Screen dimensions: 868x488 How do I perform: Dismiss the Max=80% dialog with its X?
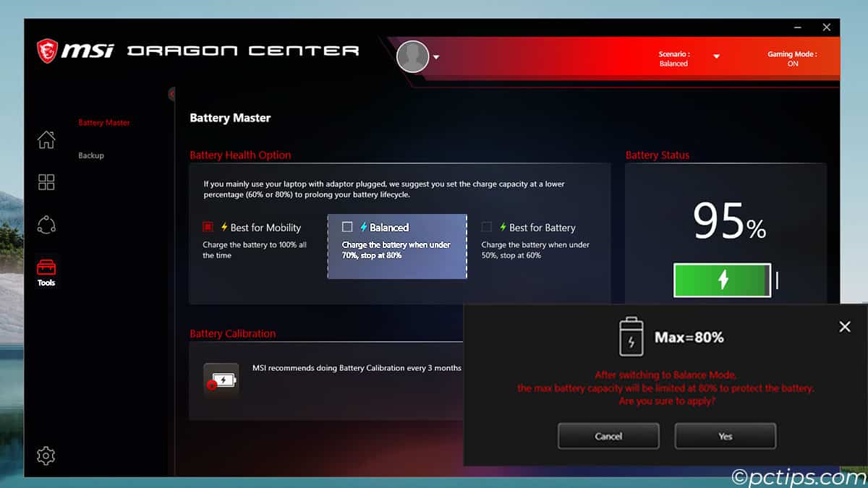(x=844, y=326)
